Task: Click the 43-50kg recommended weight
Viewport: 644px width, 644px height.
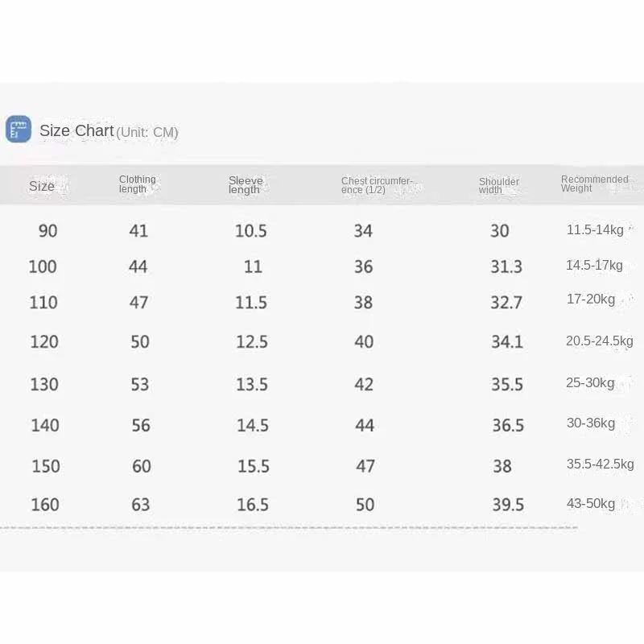Action: (x=590, y=504)
